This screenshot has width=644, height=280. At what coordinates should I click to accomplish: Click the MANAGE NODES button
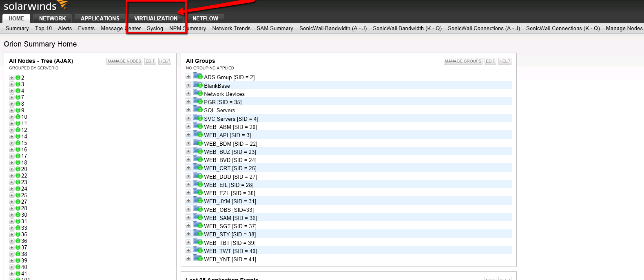(x=124, y=61)
